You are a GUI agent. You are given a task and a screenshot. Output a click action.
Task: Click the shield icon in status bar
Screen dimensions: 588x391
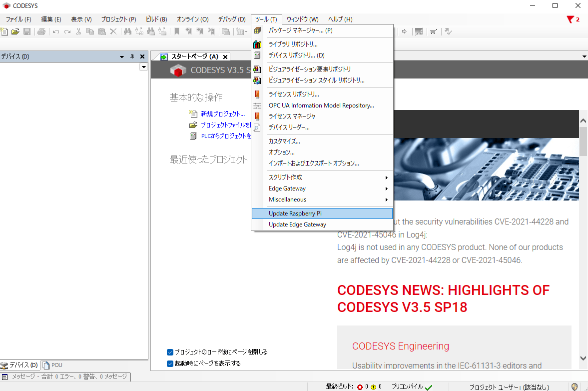pos(575,387)
